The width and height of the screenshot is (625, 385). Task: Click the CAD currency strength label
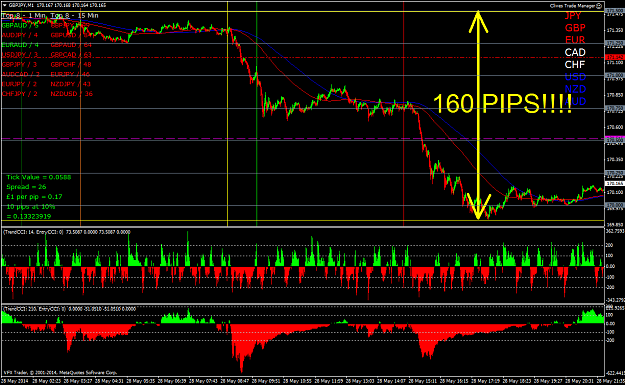tap(575, 52)
